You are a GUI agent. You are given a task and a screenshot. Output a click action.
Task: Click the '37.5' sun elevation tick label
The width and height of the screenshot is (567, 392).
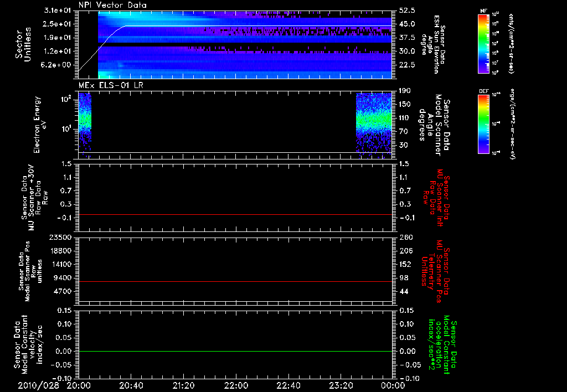coord(407,38)
